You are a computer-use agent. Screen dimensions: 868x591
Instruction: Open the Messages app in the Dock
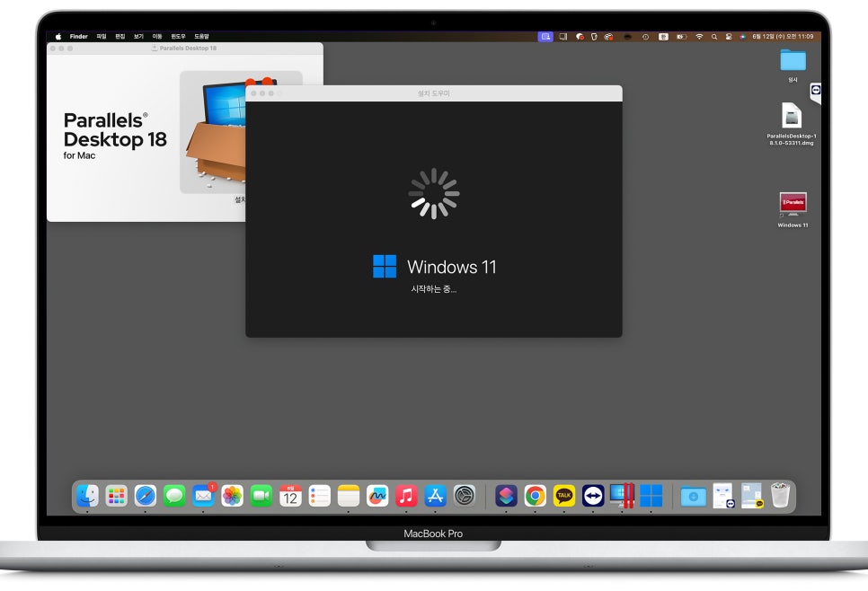click(x=174, y=496)
